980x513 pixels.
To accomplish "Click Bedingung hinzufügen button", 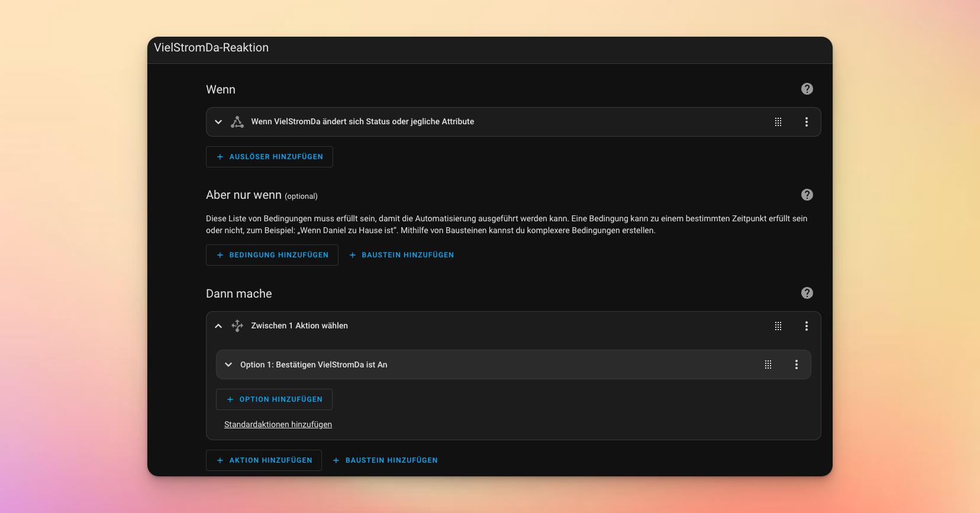I will (x=272, y=255).
